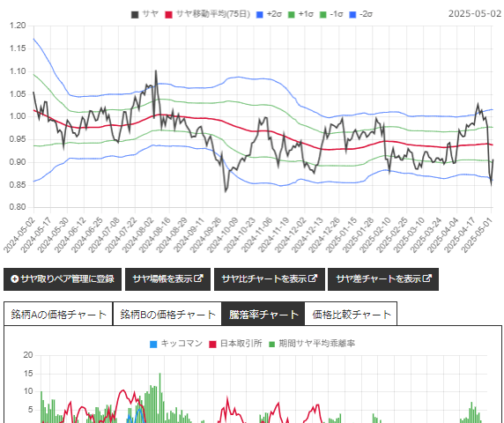The image size is (504, 423).
Task: Toggle the blue -2σ legend swatch
Action: 352,14
